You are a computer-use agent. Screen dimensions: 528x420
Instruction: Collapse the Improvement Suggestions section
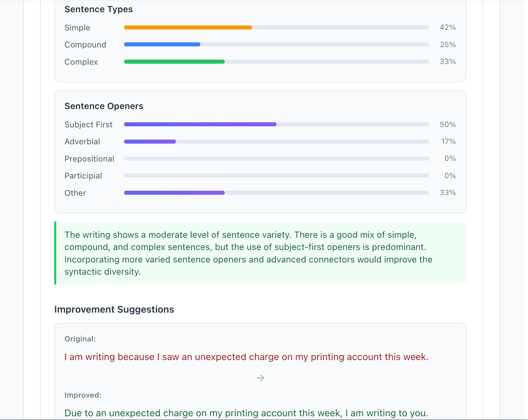(114, 309)
